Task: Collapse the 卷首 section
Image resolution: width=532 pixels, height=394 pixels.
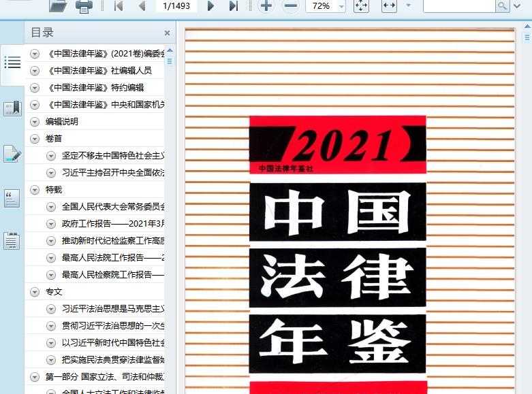Action: pyautogui.click(x=35, y=139)
